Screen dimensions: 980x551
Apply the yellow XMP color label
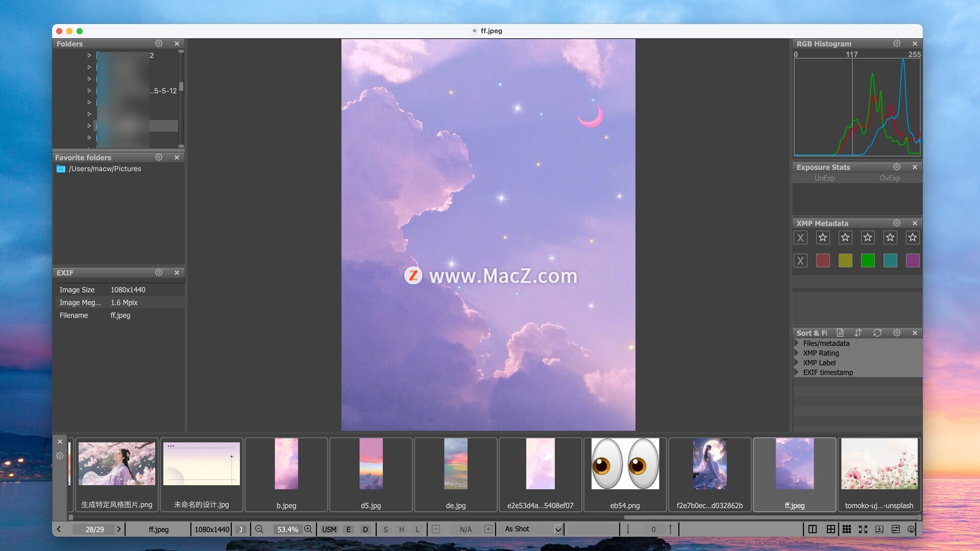[845, 261]
